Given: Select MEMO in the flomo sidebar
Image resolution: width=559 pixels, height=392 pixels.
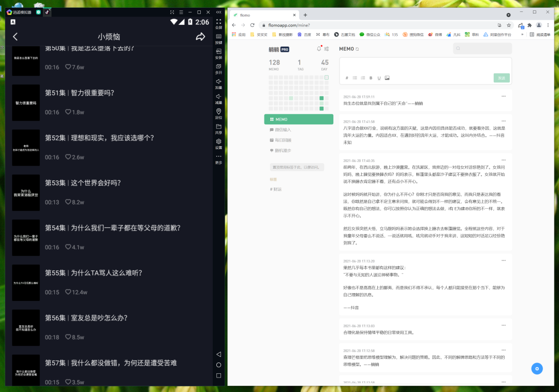Looking at the screenshot, I should click(x=299, y=119).
